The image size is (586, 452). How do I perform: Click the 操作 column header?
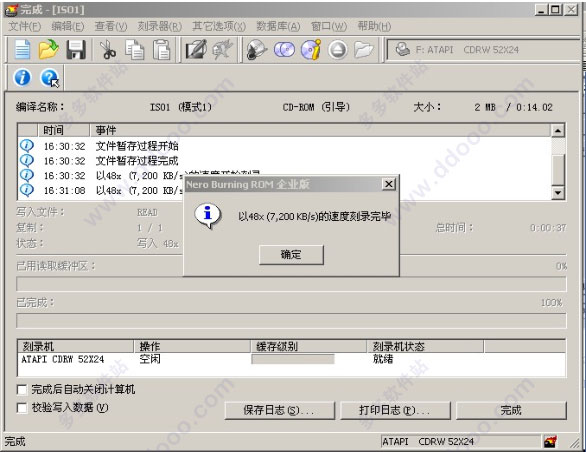pos(192,346)
